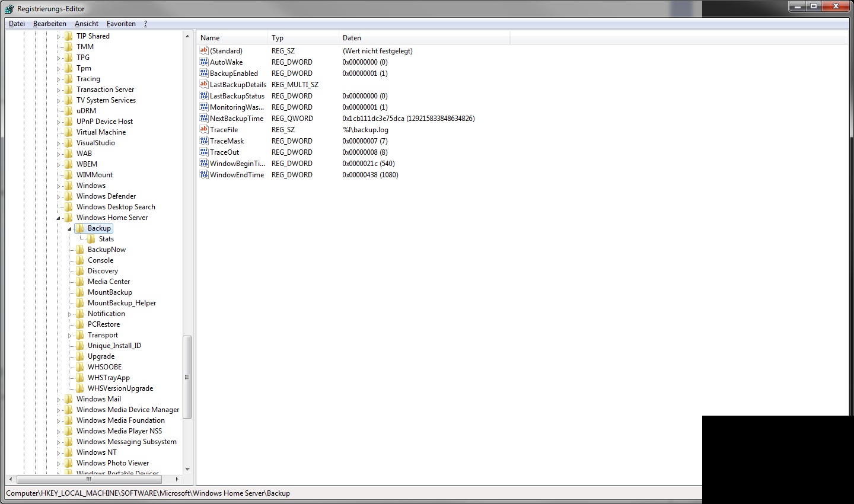854x504 pixels.
Task: Click the WindowEndTime value icon
Action: [204, 174]
